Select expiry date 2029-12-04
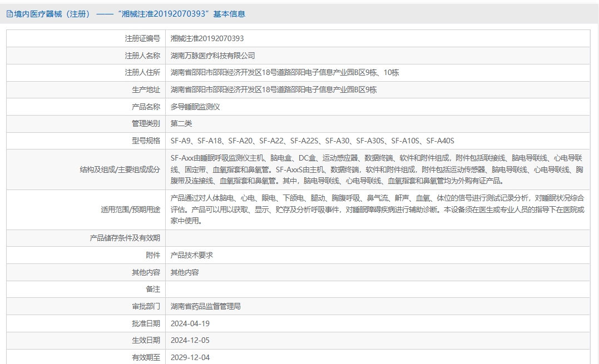This screenshot has height=364, width=599. click(x=190, y=357)
